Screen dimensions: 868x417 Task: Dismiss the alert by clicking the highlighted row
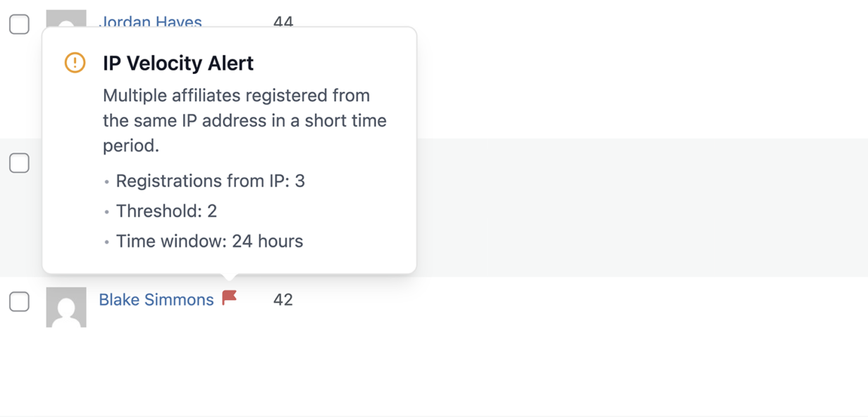[599, 208]
